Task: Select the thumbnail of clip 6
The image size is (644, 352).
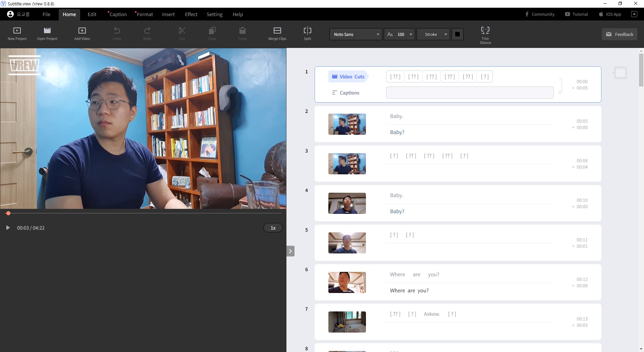Action: [x=347, y=283]
